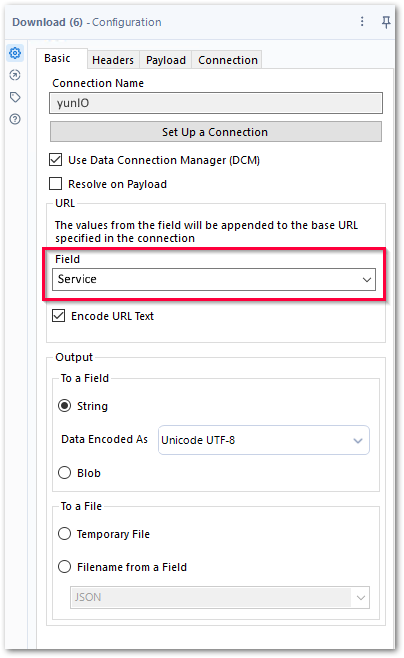Open the Configuration gear icon in sidebar

click(x=15, y=53)
